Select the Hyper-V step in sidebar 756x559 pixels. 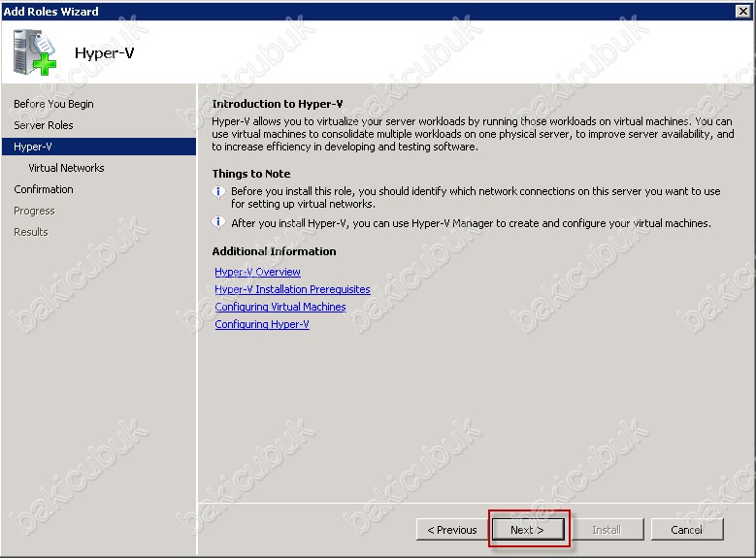tap(99, 147)
